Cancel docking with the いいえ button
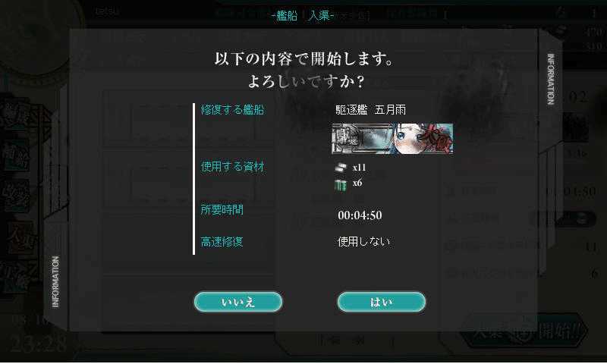The image size is (607, 364). click(x=238, y=302)
